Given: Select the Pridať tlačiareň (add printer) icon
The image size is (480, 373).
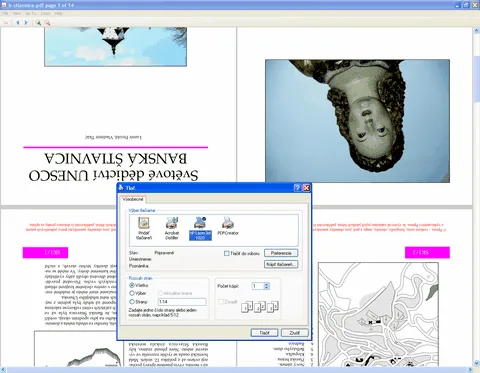Looking at the screenshot, I should click(144, 228).
